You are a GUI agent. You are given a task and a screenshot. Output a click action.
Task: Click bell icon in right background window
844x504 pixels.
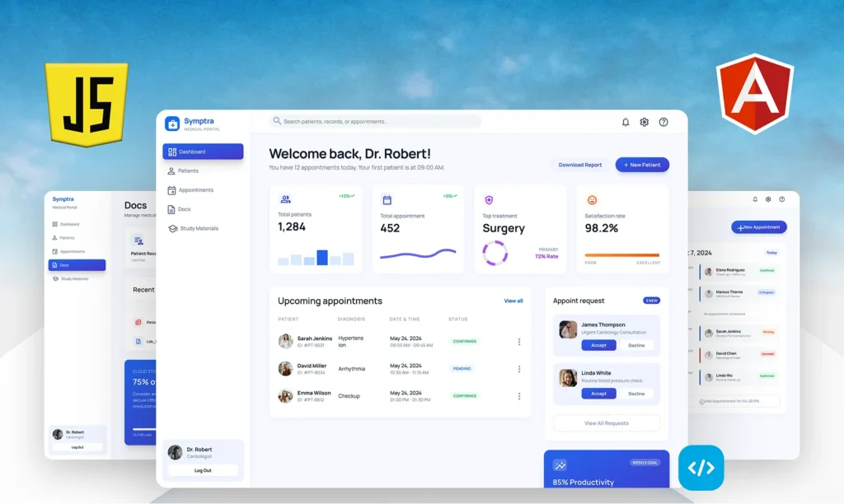point(755,199)
